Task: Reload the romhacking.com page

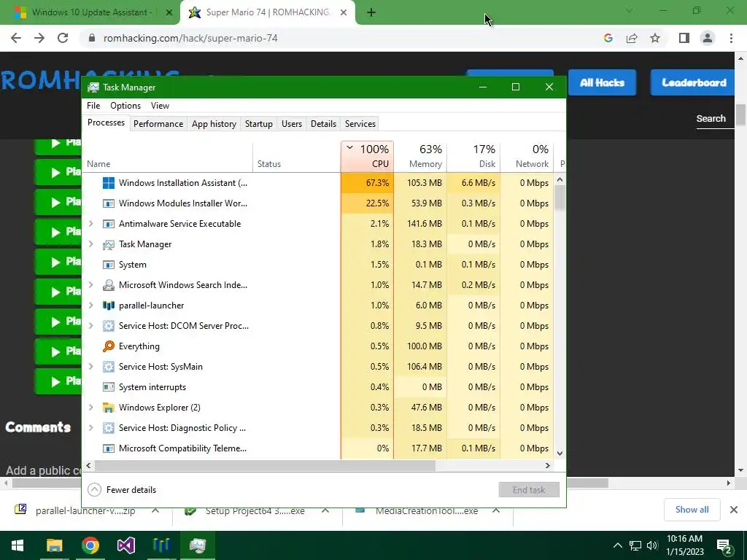Action: [63, 38]
